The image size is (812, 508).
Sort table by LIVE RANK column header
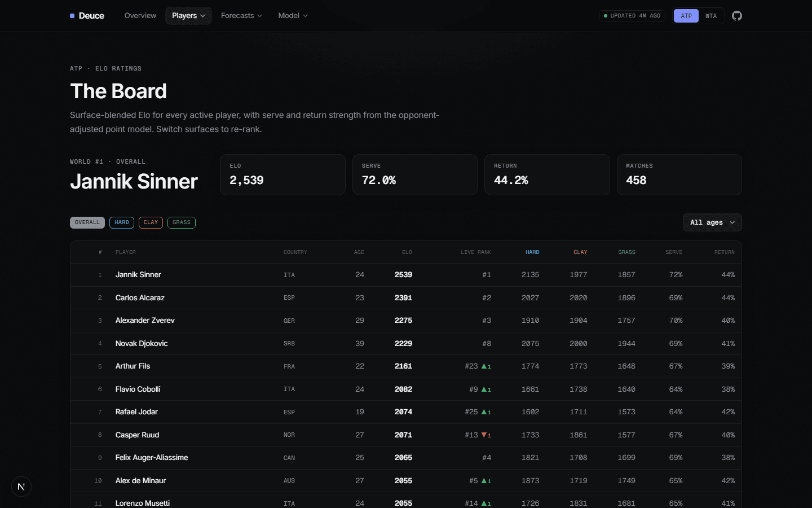point(475,252)
